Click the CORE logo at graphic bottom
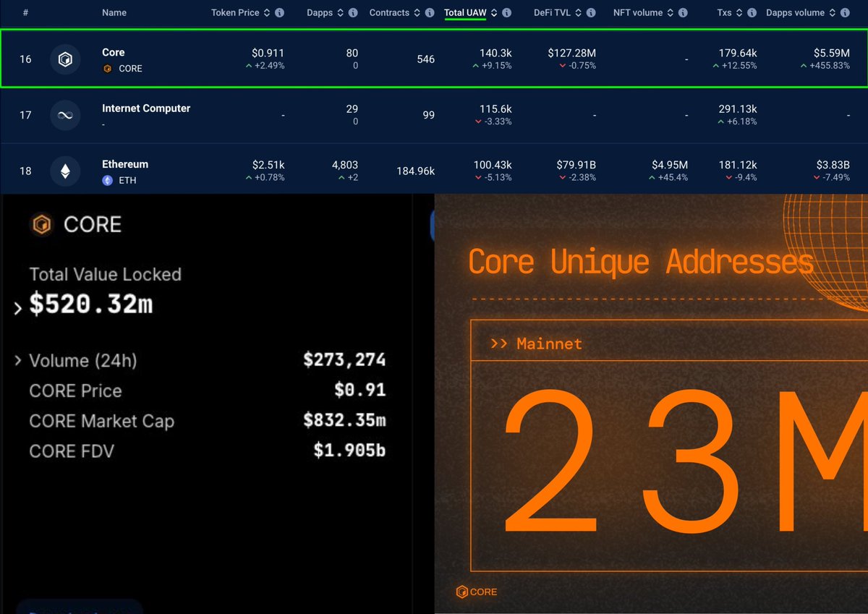This screenshot has width=868, height=614. coord(477,592)
